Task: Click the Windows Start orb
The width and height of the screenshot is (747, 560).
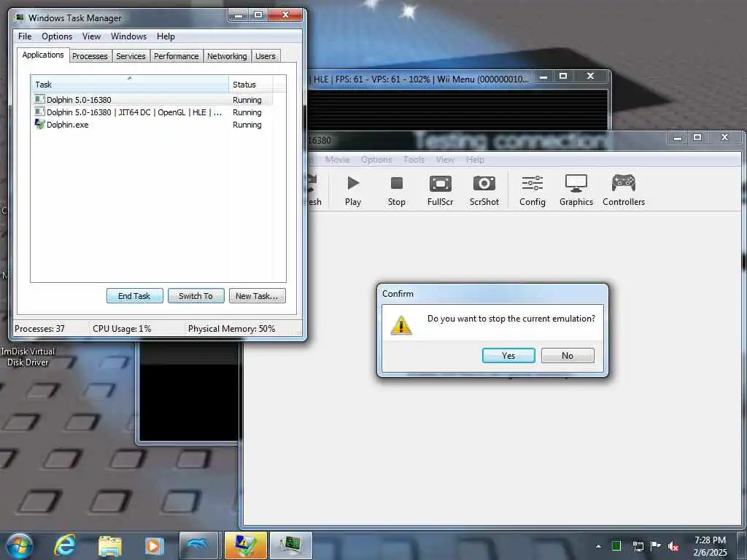Action: 20,545
